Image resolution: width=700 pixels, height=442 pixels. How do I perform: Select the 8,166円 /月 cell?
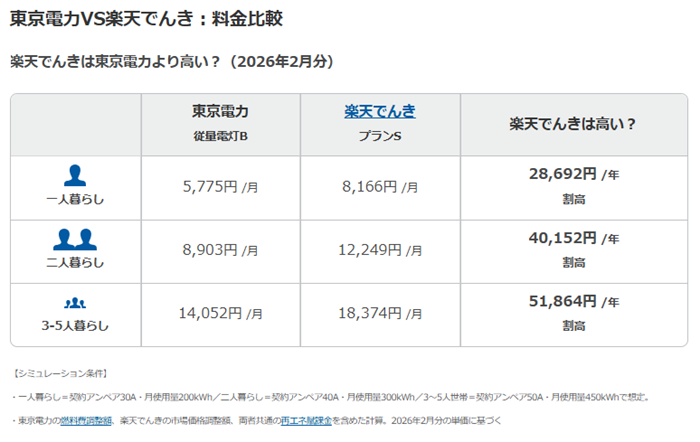[380, 187]
